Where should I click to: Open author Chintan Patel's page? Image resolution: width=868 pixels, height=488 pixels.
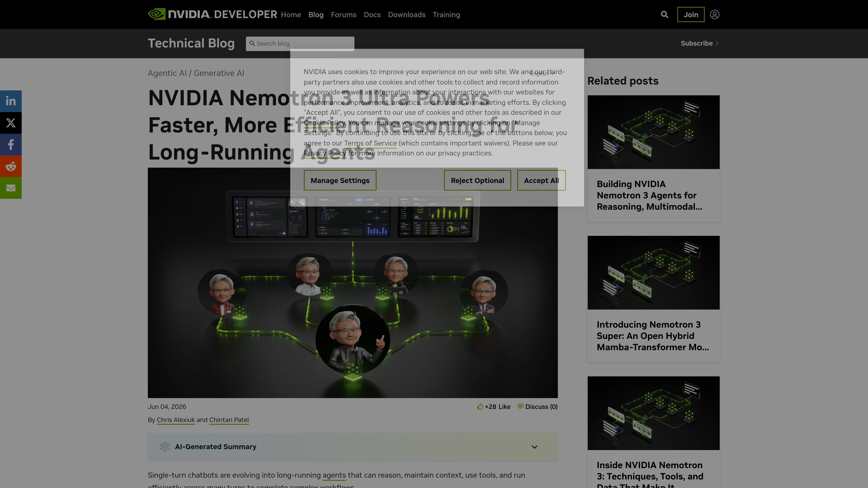229,420
